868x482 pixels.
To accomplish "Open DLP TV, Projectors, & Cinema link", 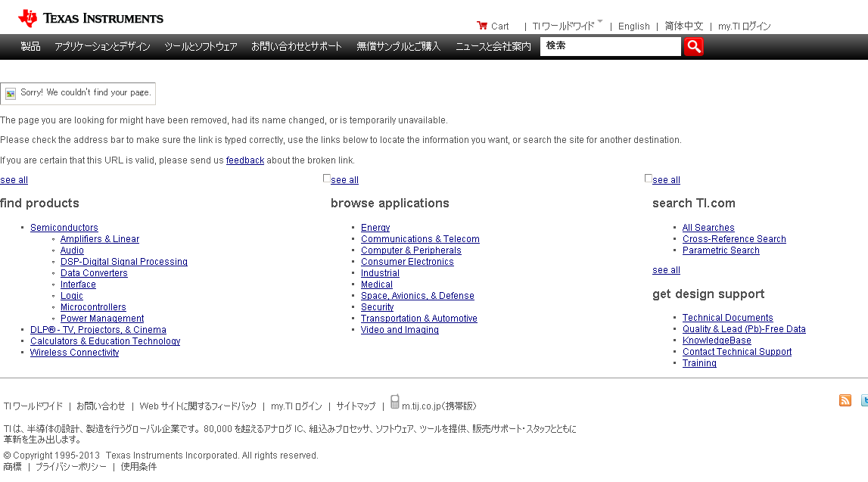I will [x=98, y=330].
